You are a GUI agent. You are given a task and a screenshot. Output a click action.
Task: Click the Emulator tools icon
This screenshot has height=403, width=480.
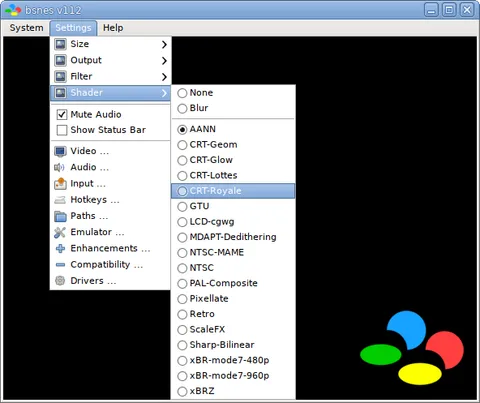(x=60, y=232)
